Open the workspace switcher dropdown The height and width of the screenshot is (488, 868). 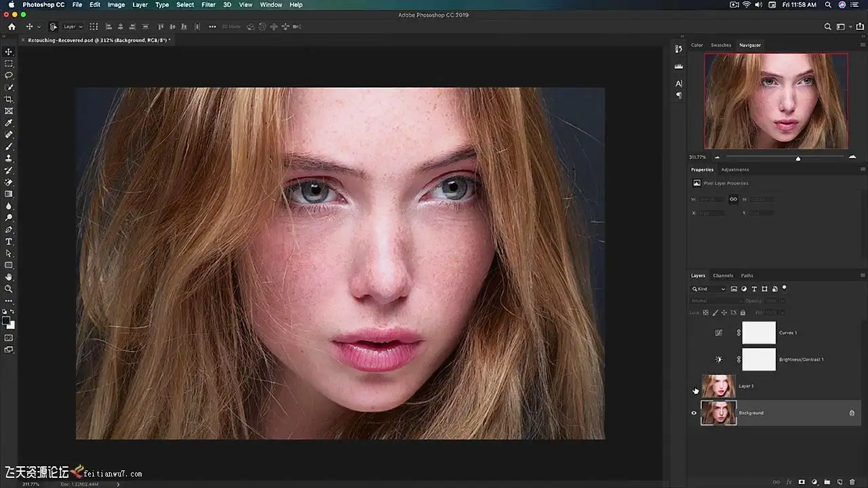(844, 27)
